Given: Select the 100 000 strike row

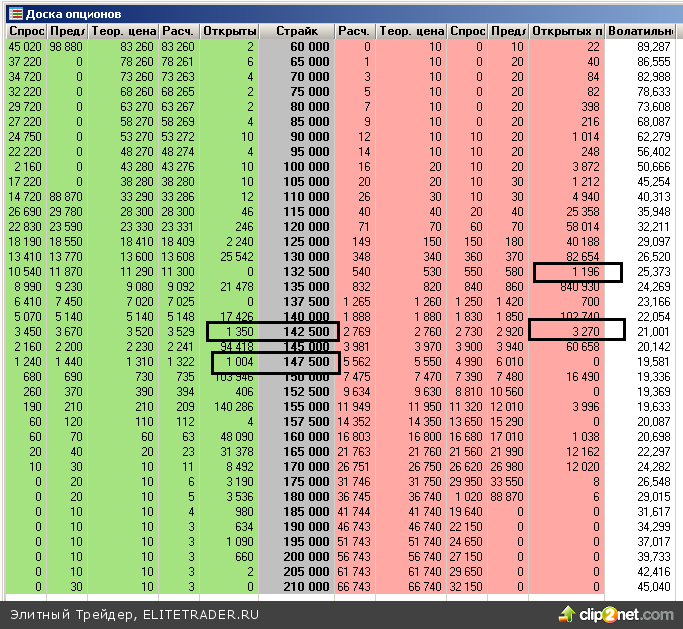Looking at the screenshot, I should 297,166.
